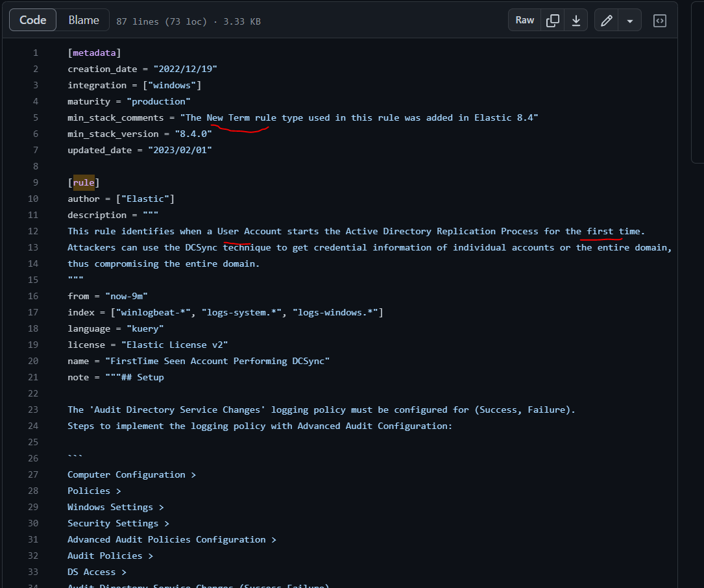
Task: Click line number 1
Action: 35,53
